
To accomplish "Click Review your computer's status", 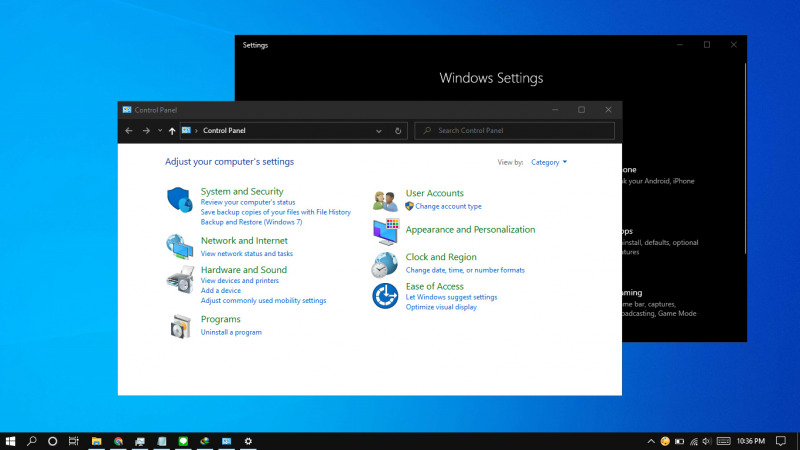I will 248,203.
